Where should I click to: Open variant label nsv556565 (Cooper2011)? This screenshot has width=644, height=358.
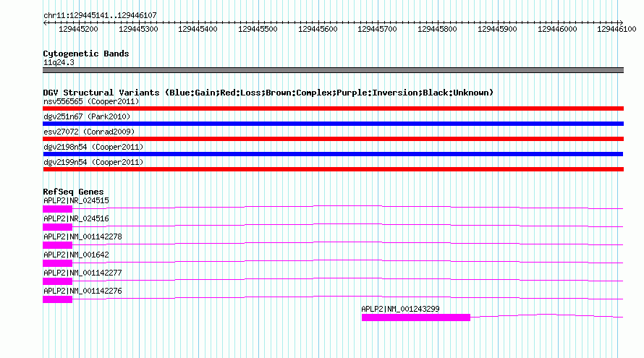[91, 101]
